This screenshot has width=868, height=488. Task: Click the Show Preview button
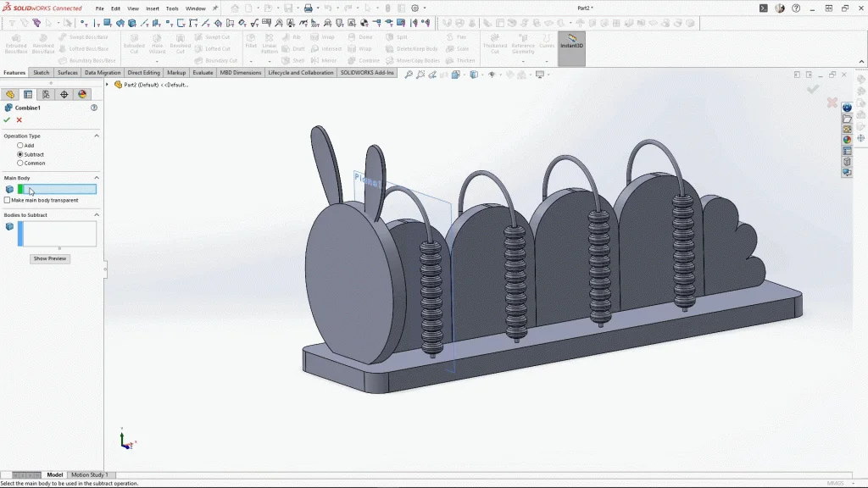[50, 258]
